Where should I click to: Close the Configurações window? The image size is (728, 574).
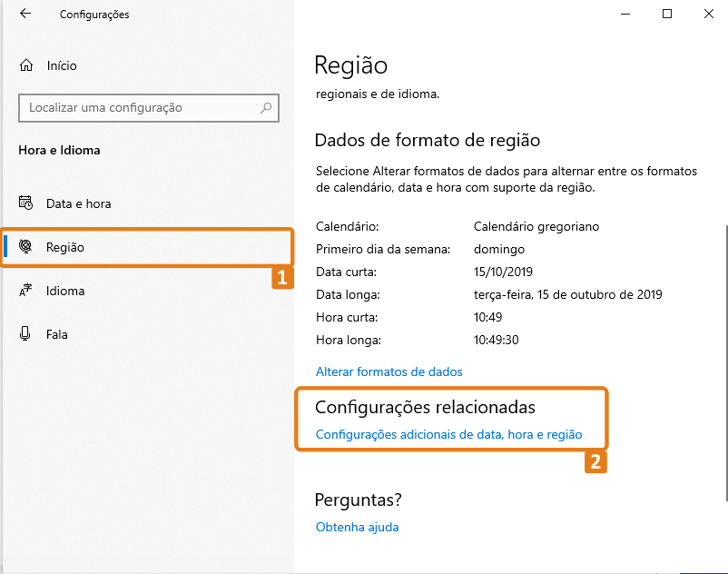[708, 14]
